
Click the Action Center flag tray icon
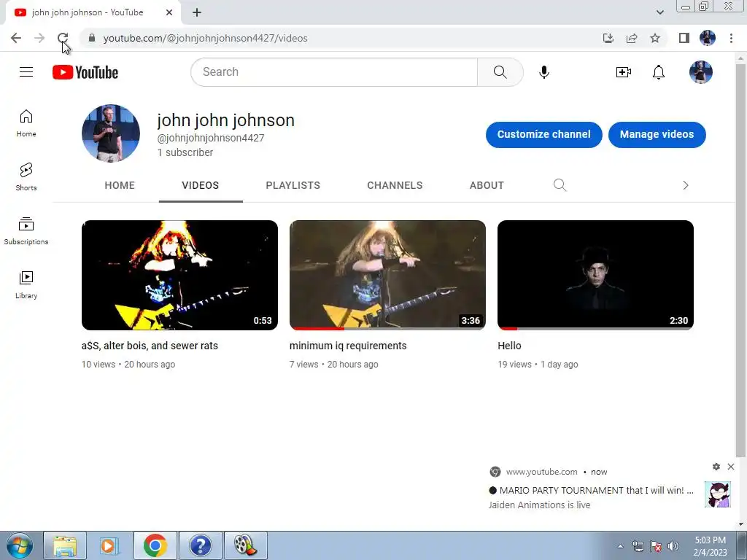tap(656, 546)
